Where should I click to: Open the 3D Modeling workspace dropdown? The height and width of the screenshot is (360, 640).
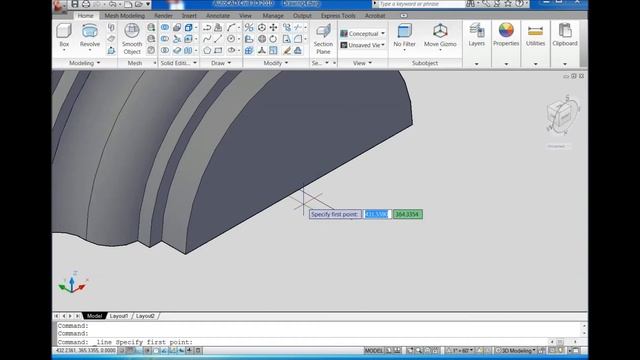515,350
